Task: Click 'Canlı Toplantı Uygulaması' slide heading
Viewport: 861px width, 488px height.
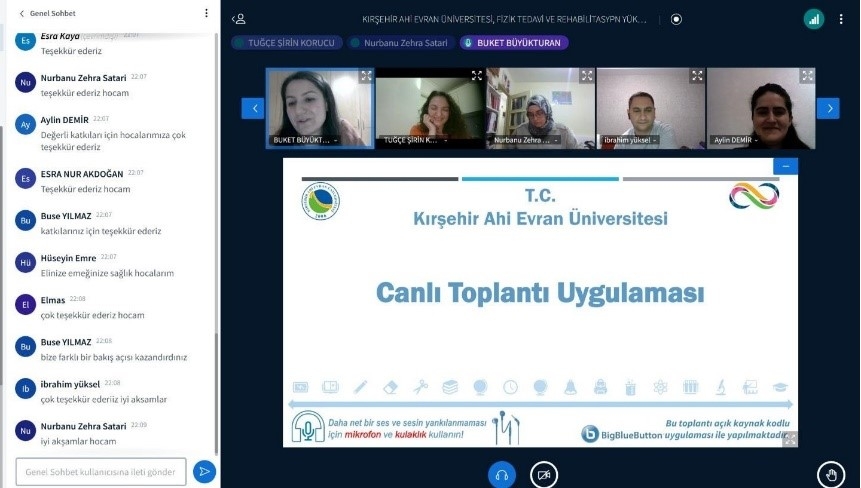Action: 540,293
